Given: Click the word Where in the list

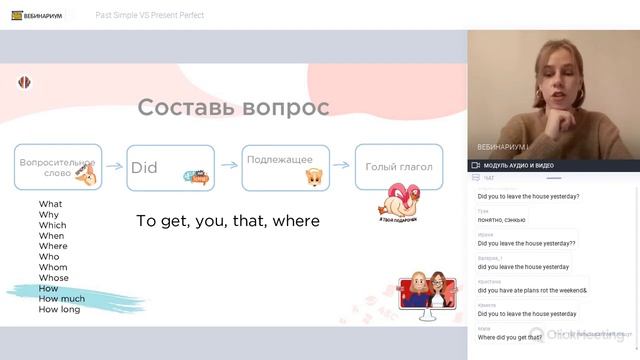Looking at the screenshot, I should [53, 246].
